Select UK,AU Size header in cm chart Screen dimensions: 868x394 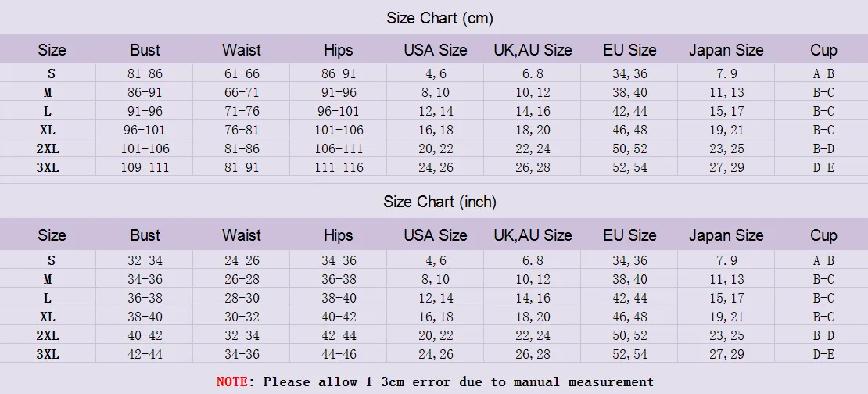click(x=533, y=50)
